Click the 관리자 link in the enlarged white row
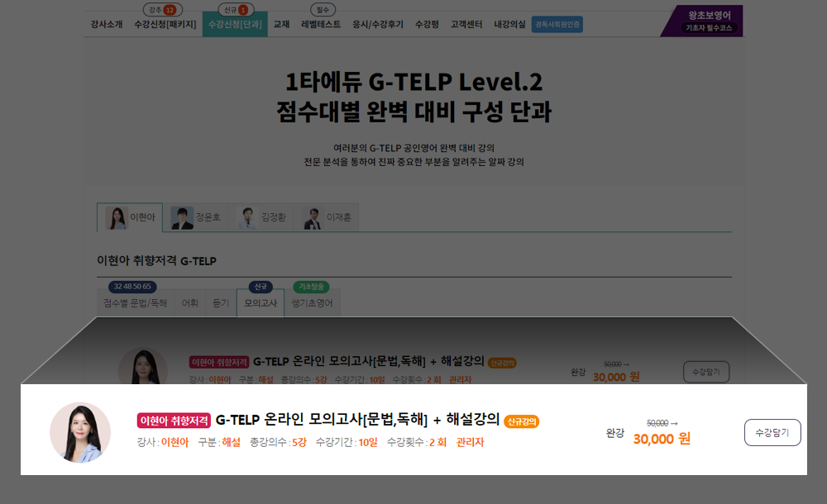Screen dimensions: 827x504 [x=470, y=442]
